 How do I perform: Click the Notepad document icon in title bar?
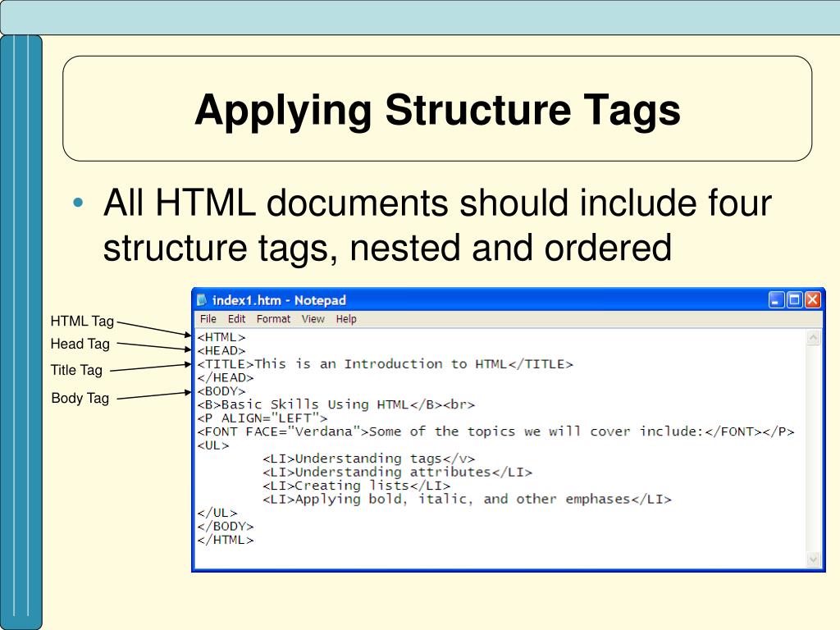click(202, 300)
